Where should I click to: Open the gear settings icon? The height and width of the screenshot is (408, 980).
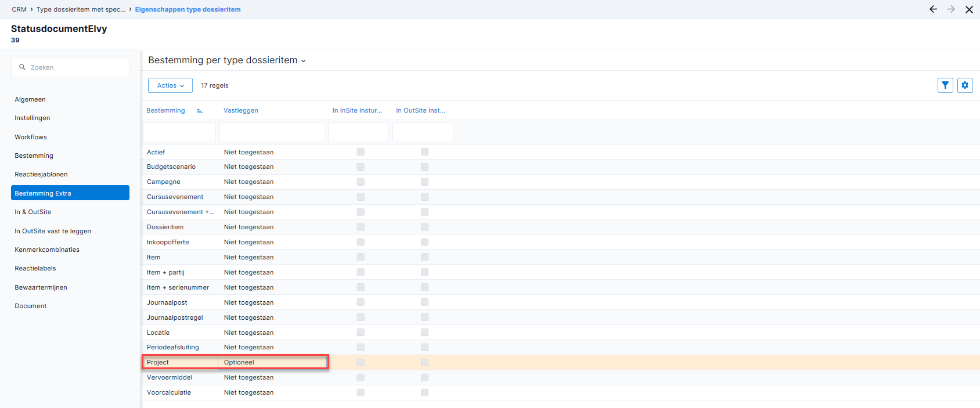[965, 85]
